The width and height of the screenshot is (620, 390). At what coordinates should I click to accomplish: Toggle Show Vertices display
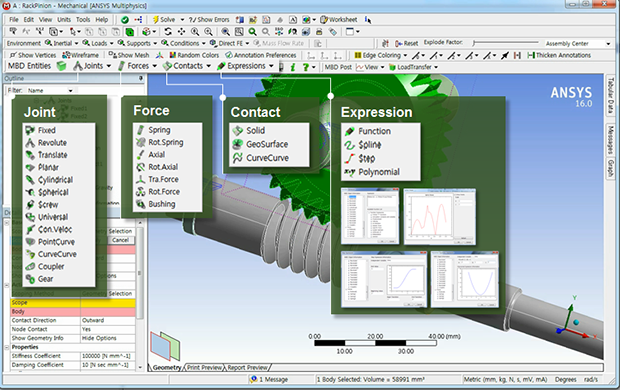pyautogui.click(x=33, y=55)
